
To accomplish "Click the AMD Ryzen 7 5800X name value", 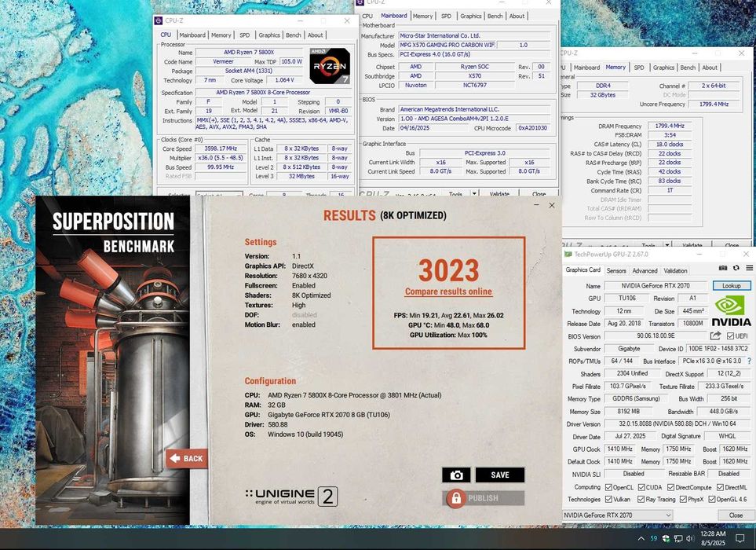I will (x=249, y=52).
